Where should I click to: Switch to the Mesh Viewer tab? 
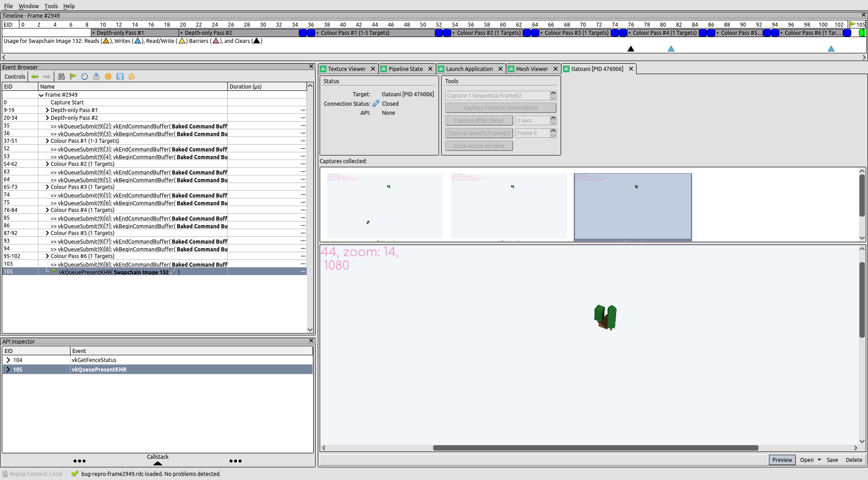pyautogui.click(x=532, y=69)
